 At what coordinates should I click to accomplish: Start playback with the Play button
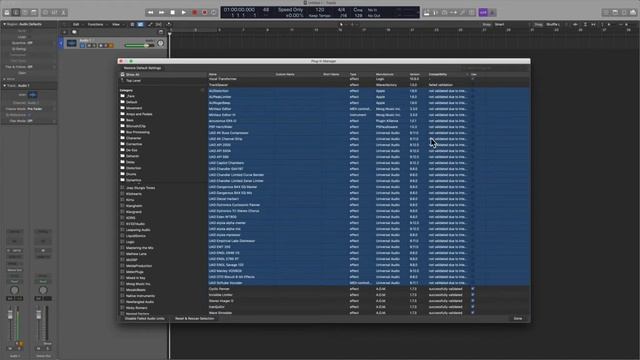(184, 13)
